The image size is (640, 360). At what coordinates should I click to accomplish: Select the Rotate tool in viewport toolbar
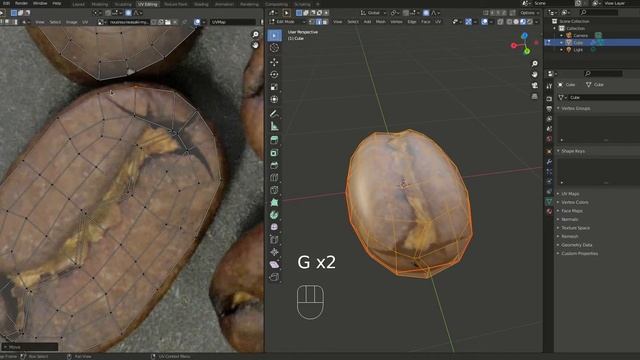coord(274,74)
